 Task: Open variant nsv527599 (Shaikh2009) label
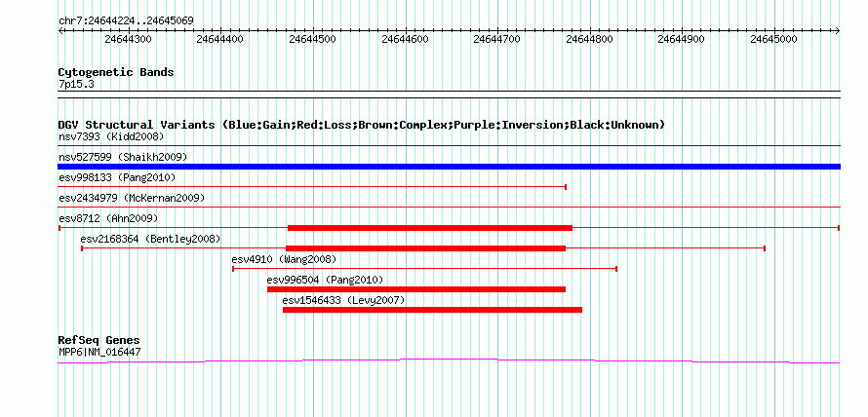tap(123, 158)
